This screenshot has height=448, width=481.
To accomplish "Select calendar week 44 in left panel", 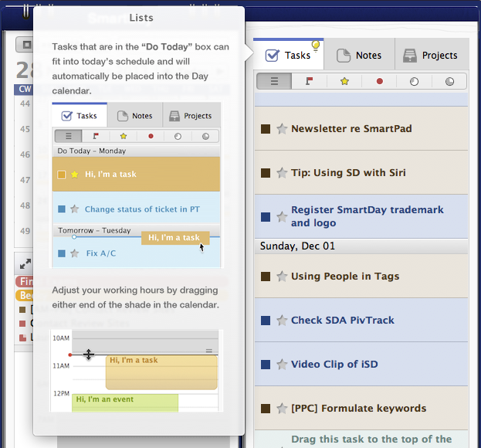I will point(25,104).
